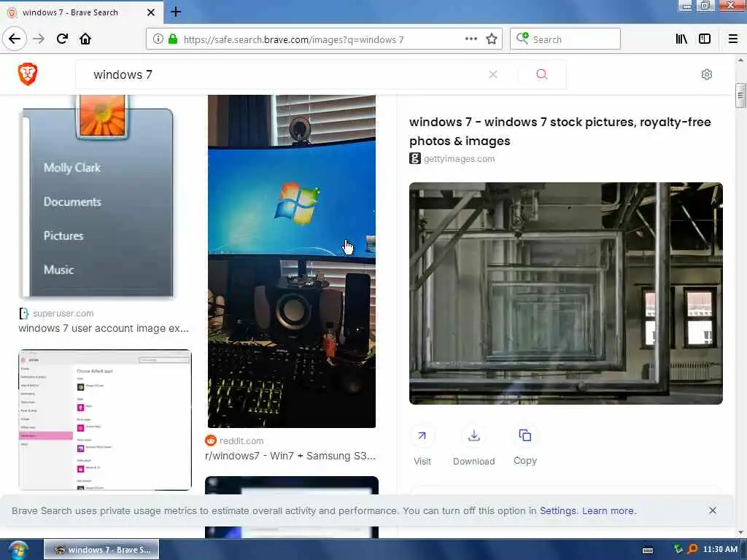Open the Learn more link
747x560 pixels.
point(608,510)
